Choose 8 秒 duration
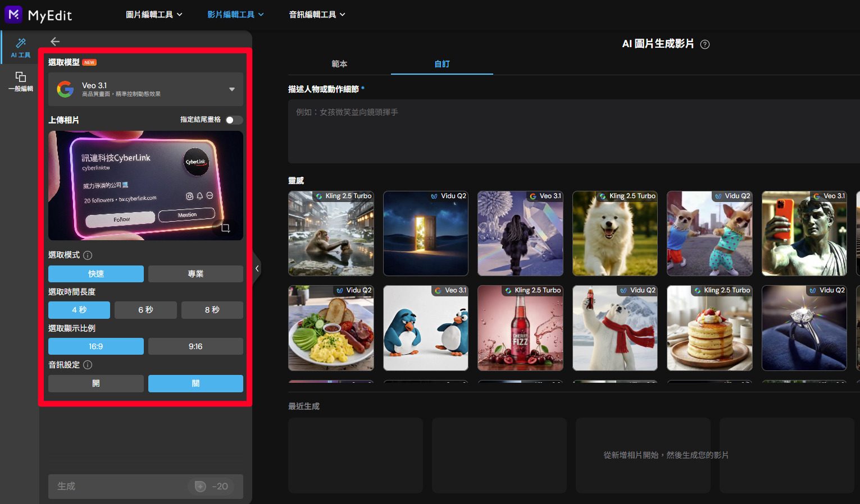This screenshot has width=860, height=504. (x=212, y=310)
